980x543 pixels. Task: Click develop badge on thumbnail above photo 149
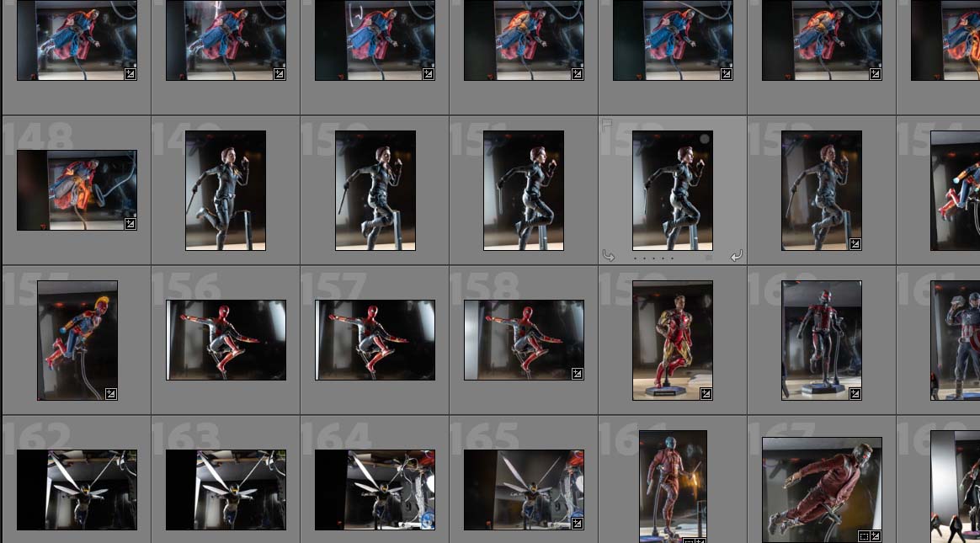tap(280, 74)
